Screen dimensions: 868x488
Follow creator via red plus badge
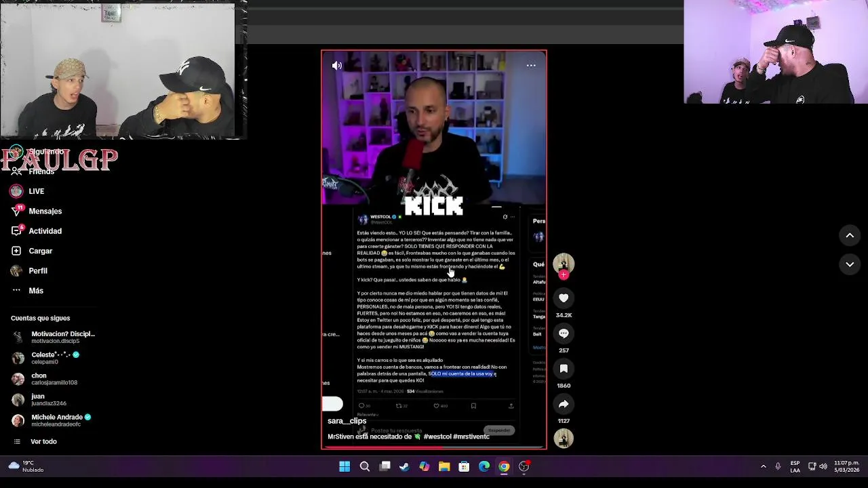coord(564,274)
